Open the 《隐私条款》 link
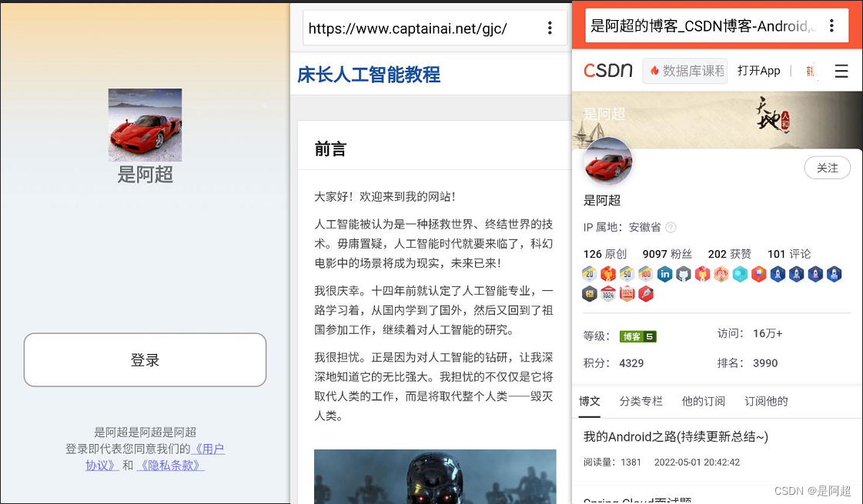 [x=171, y=466]
